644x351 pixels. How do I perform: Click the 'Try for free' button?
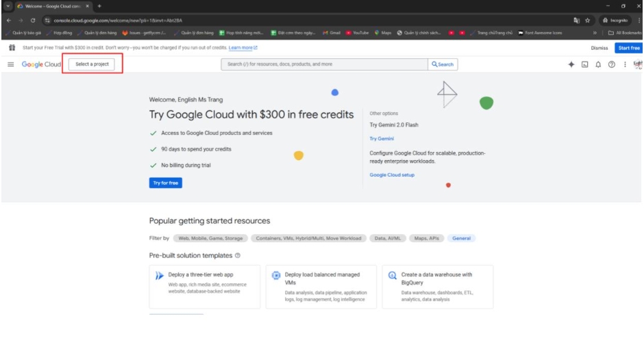coord(165,183)
